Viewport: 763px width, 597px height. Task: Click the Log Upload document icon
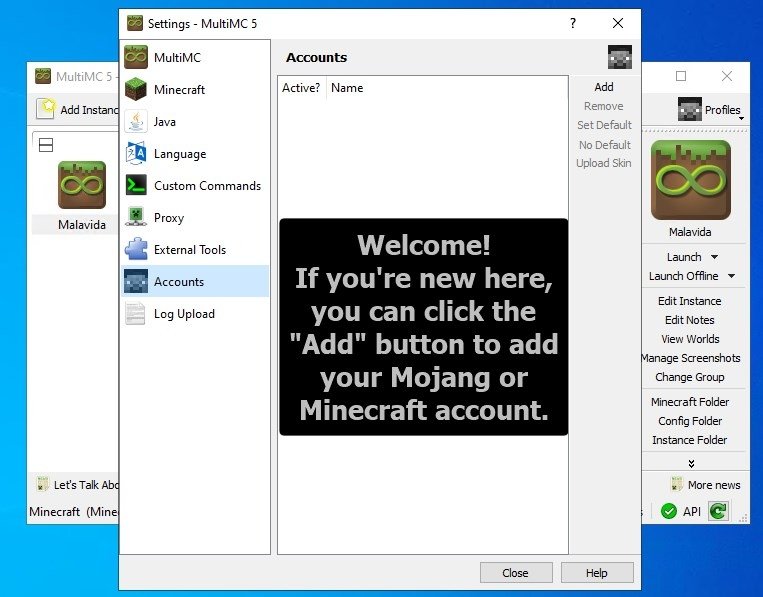click(136, 314)
